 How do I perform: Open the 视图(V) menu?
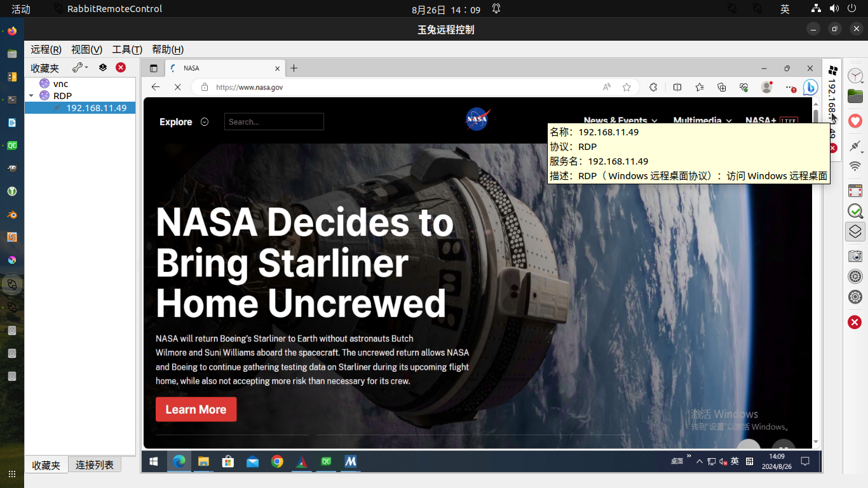(x=86, y=50)
